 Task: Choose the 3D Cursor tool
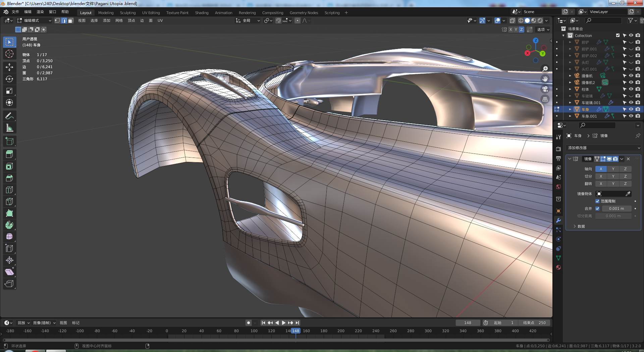coord(9,54)
